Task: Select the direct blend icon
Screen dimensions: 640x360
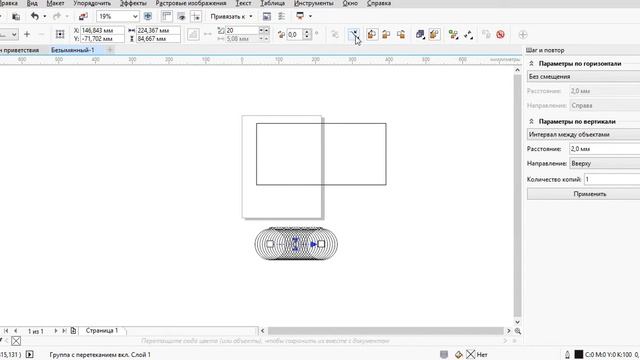Action: (372, 35)
